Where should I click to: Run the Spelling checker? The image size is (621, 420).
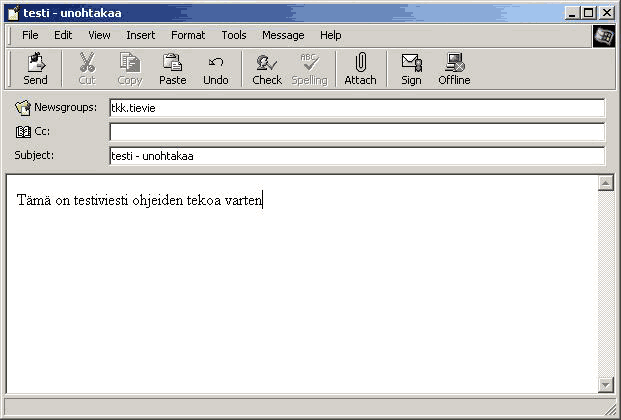tap(309, 69)
